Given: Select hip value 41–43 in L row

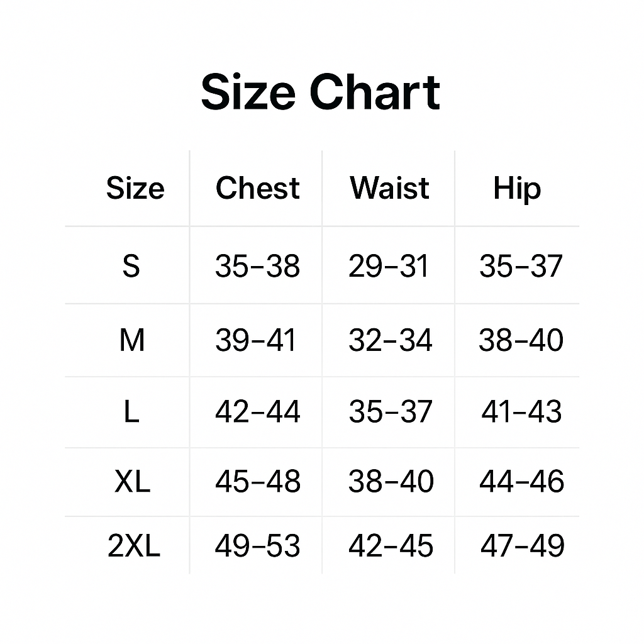Looking at the screenshot, I should [x=521, y=412].
